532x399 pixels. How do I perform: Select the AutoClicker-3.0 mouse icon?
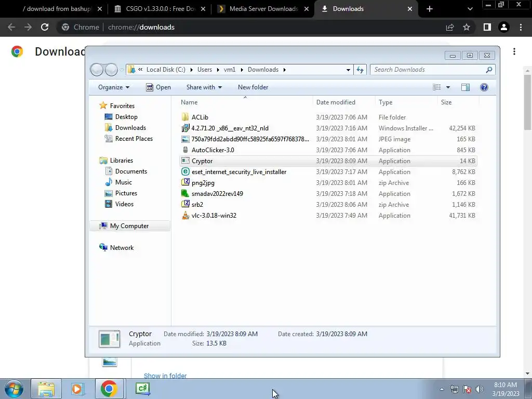(x=185, y=150)
